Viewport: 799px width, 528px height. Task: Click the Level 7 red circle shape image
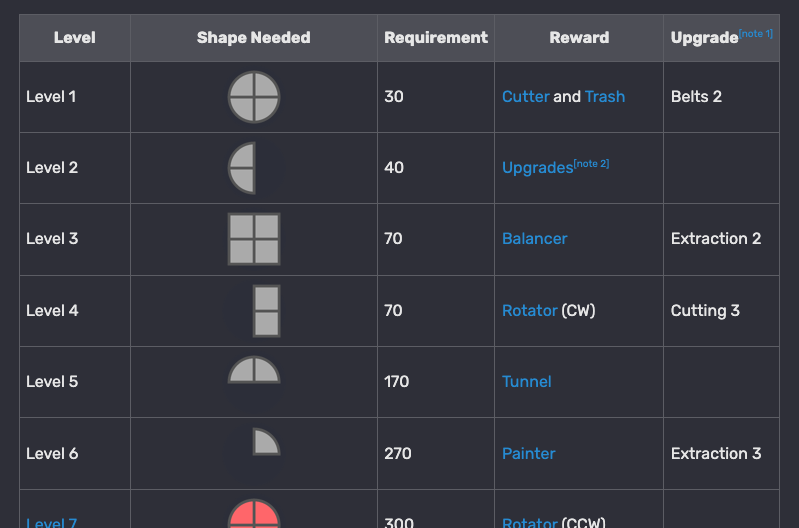tap(254, 515)
